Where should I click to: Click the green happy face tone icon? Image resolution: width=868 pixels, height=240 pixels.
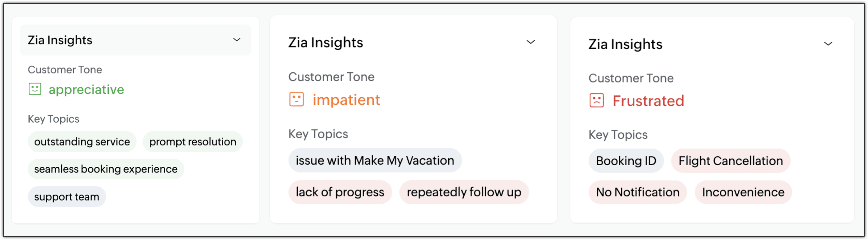click(35, 89)
